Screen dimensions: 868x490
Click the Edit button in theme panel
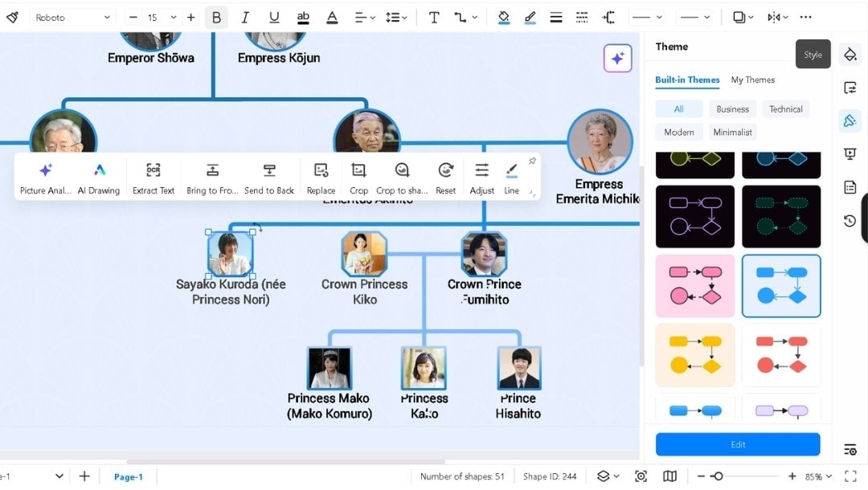(737, 443)
